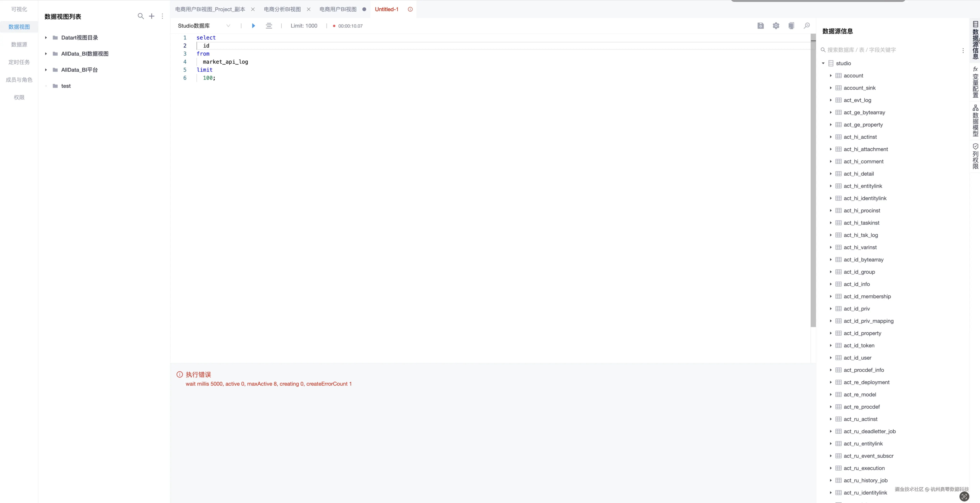Switch to the 电商分析BI视图 tab
The image size is (980, 503).
point(282,9)
